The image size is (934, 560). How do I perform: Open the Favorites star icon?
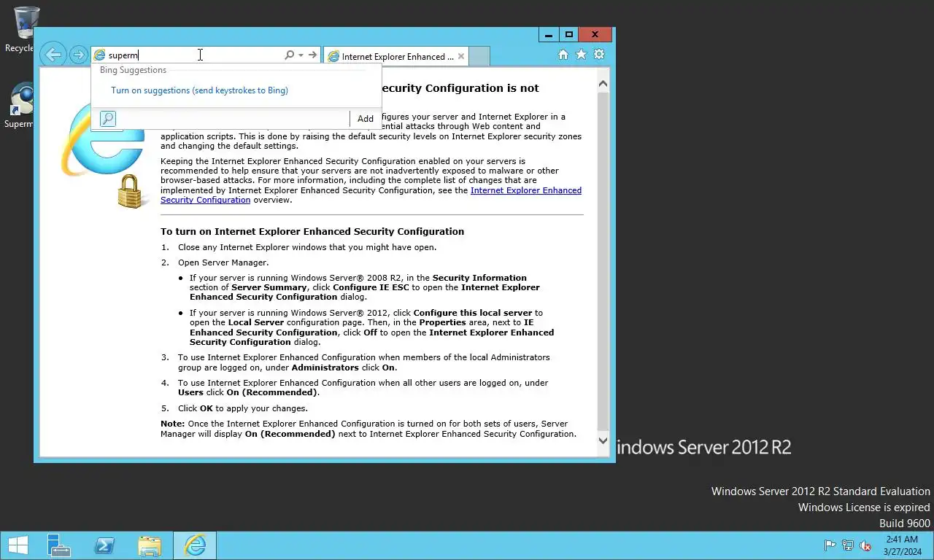point(581,55)
